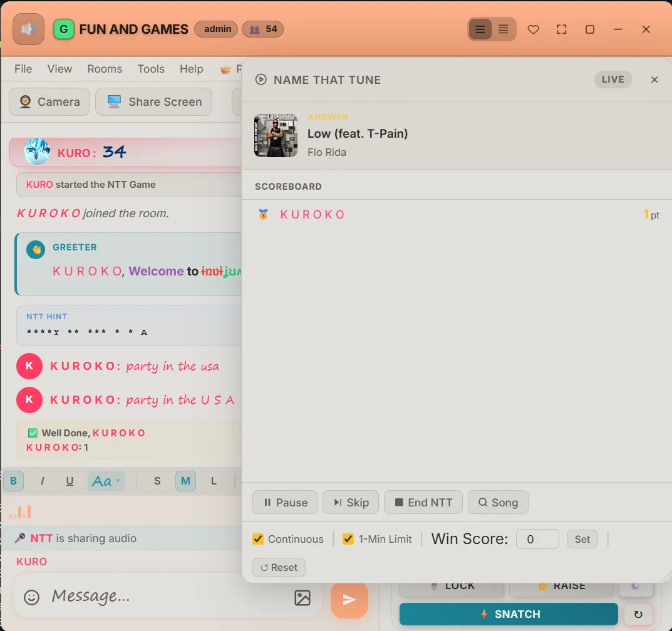
Task: Open settings gear beside RAISE
Action: 636,587
